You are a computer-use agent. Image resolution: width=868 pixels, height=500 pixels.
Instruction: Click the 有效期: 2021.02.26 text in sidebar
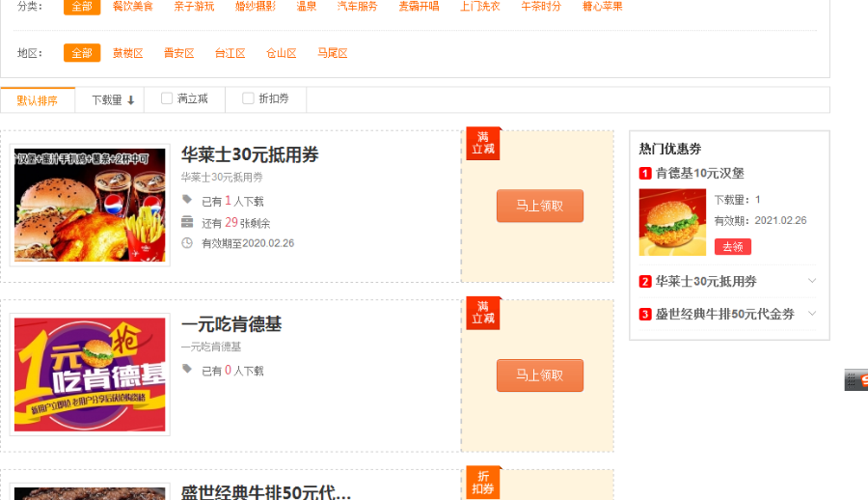pyautogui.click(x=760, y=221)
